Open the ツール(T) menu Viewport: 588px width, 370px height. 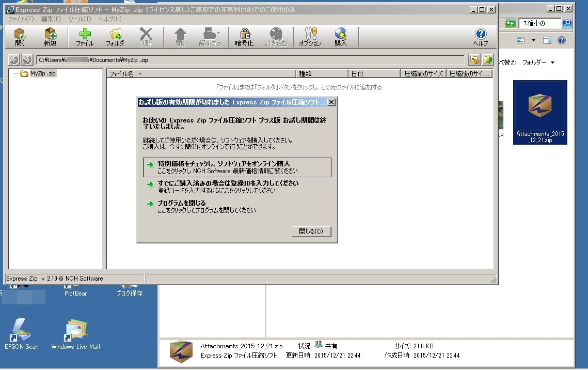tap(80, 19)
